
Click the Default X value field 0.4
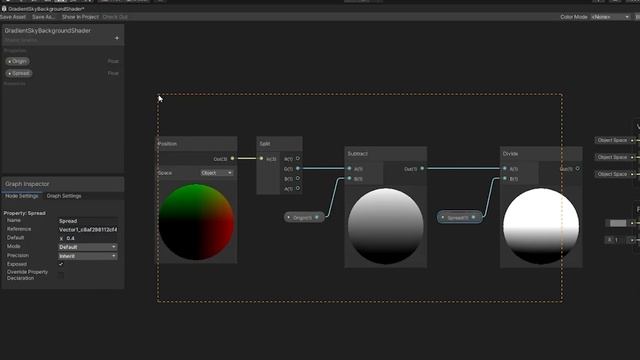(x=91, y=238)
